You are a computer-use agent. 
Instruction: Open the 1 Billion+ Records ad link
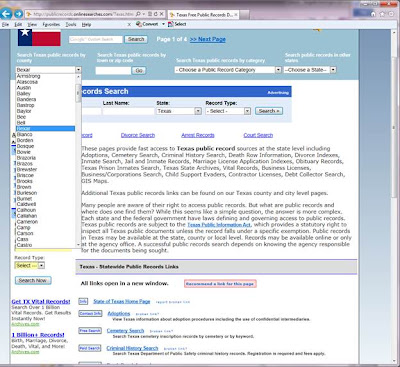click(x=38, y=335)
